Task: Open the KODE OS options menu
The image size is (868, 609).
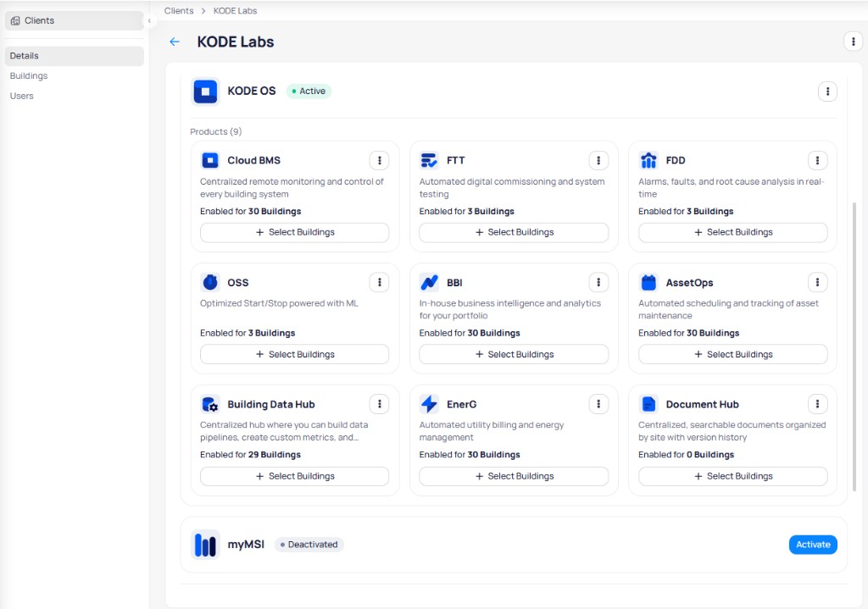Action: [x=827, y=91]
